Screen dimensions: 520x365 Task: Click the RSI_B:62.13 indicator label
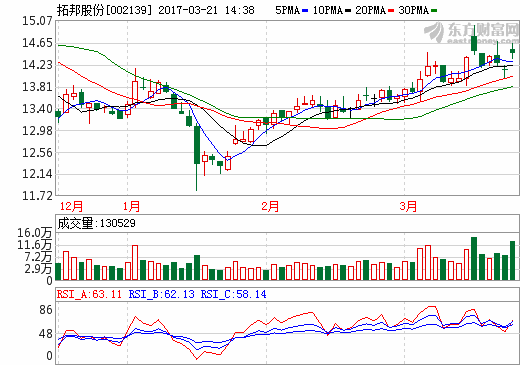click(162, 294)
